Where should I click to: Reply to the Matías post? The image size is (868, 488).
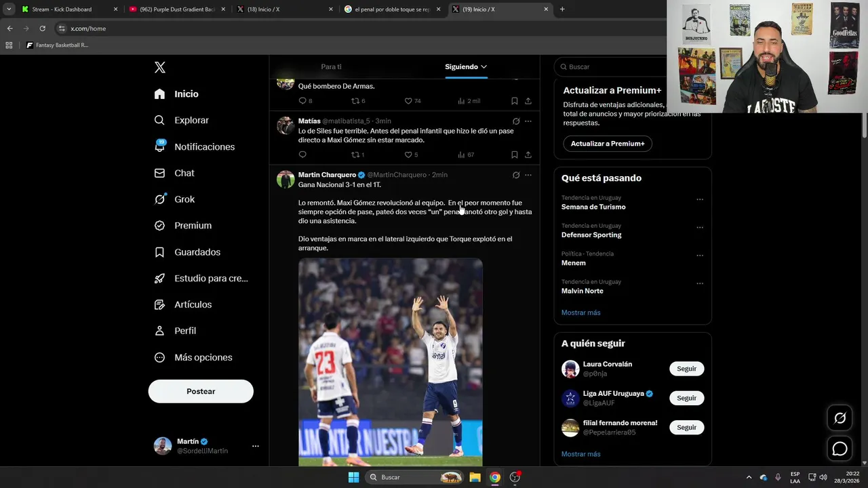[x=302, y=155]
